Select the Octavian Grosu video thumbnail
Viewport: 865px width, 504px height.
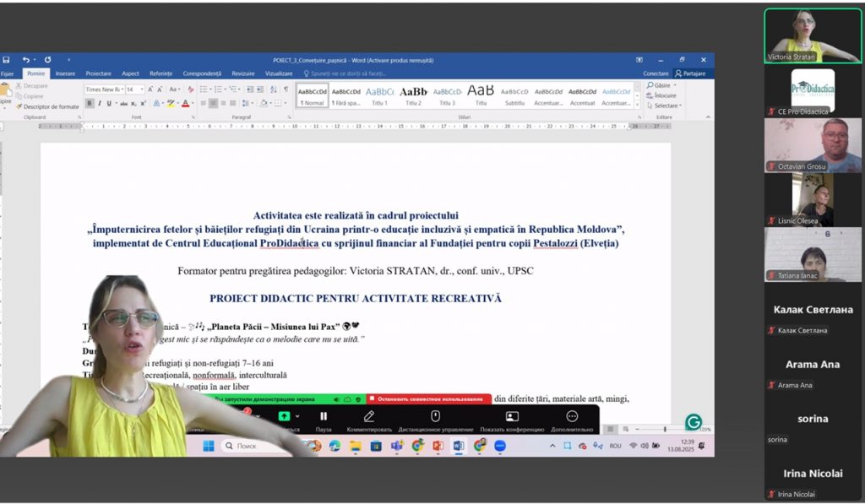812,145
